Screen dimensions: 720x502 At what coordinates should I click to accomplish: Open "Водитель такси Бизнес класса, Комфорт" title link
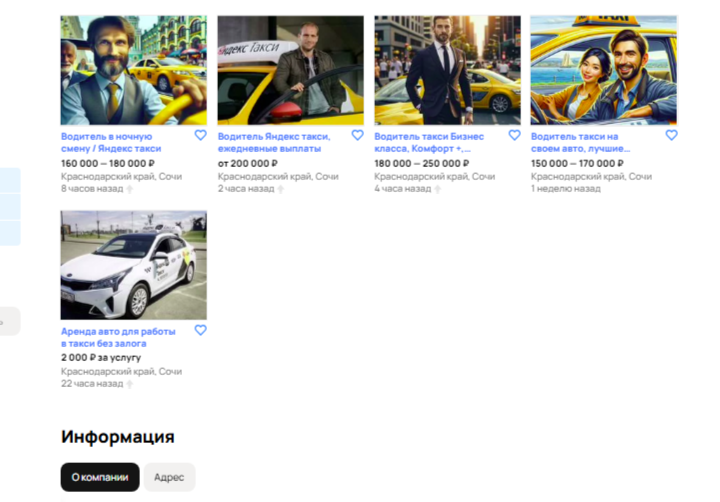point(429,142)
